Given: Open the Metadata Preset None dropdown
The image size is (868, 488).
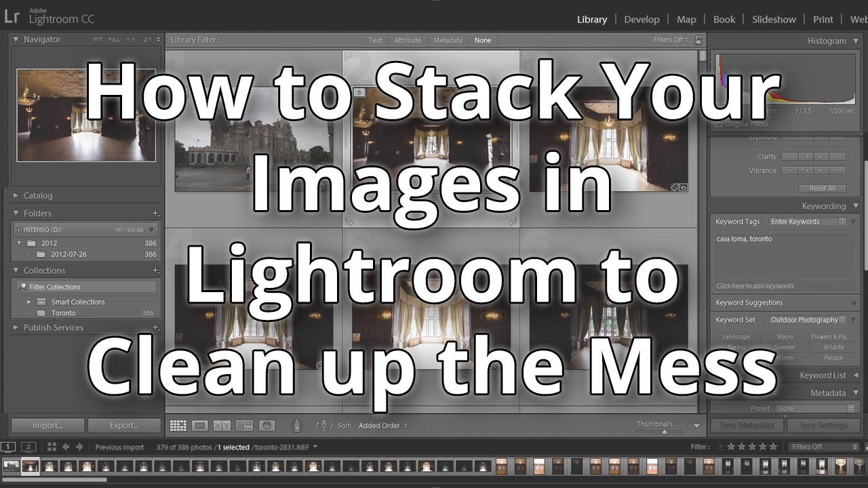Looking at the screenshot, I should coord(815,408).
